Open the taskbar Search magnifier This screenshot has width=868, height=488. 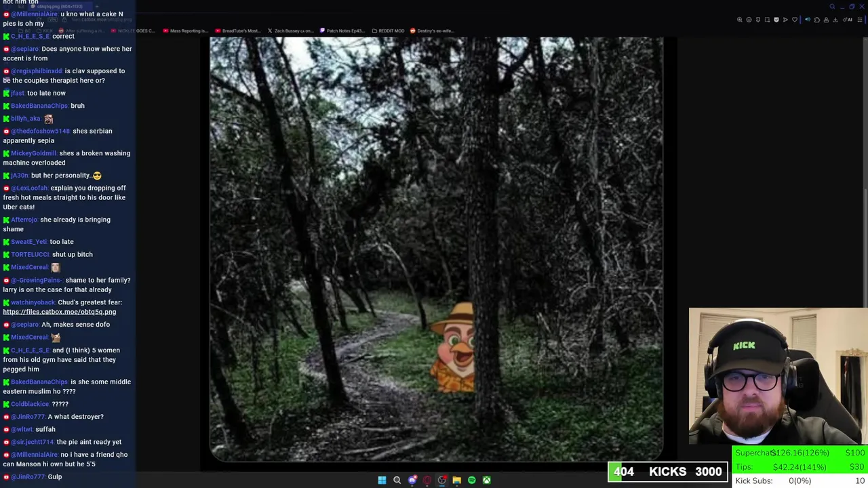397,480
